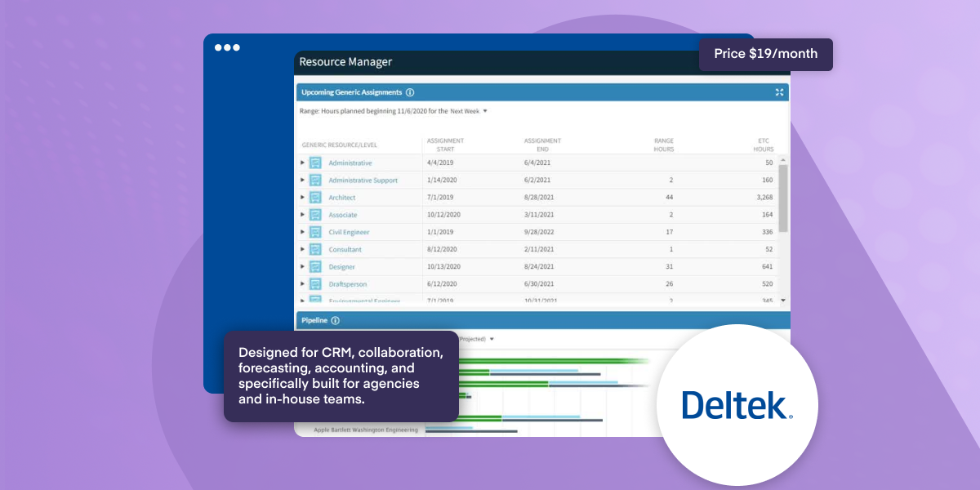
Task: Select end date 9/28/2022 cell
Action: 539,233
